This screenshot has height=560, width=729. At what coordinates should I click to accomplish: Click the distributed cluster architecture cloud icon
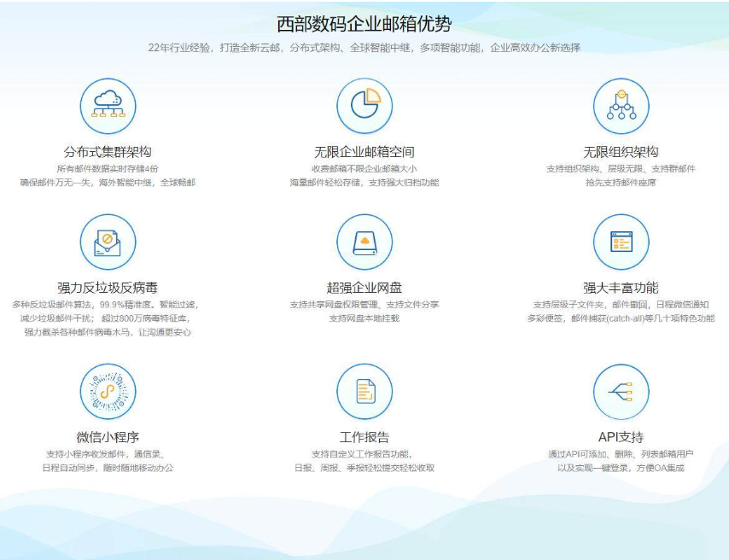[x=108, y=106]
